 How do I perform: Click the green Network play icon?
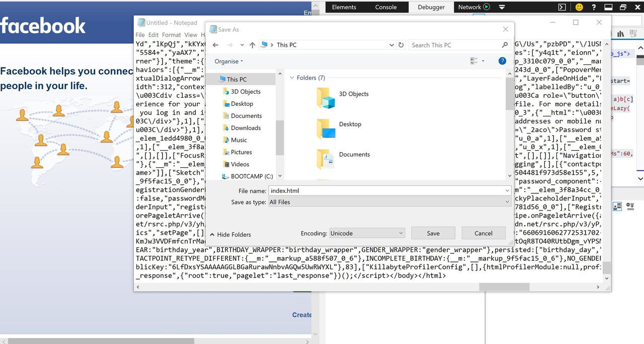click(x=487, y=7)
